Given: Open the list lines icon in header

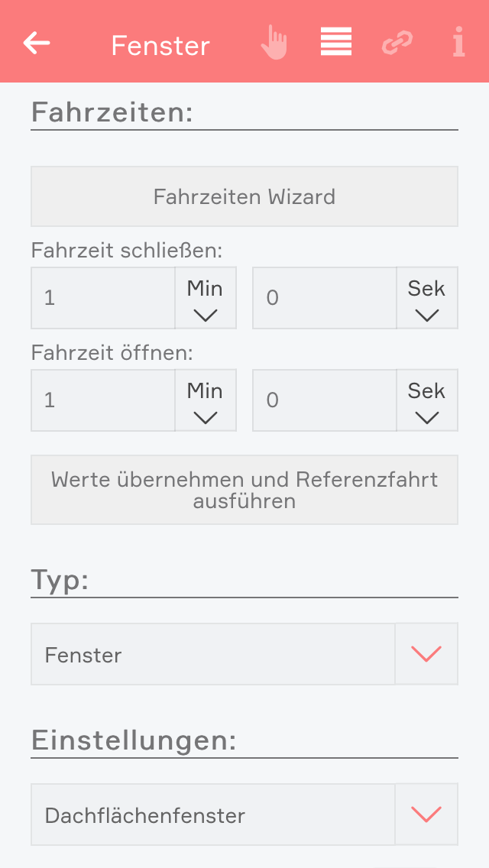Looking at the screenshot, I should (336, 42).
